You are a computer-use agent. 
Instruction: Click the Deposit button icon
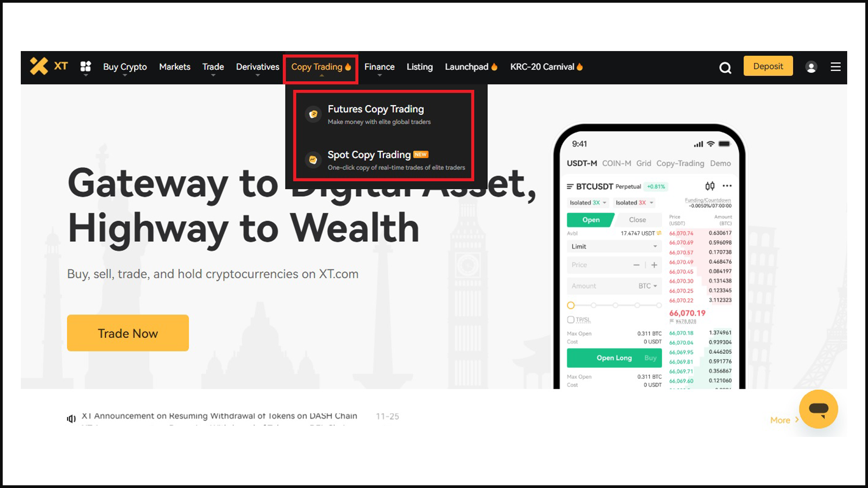[x=769, y=67]
